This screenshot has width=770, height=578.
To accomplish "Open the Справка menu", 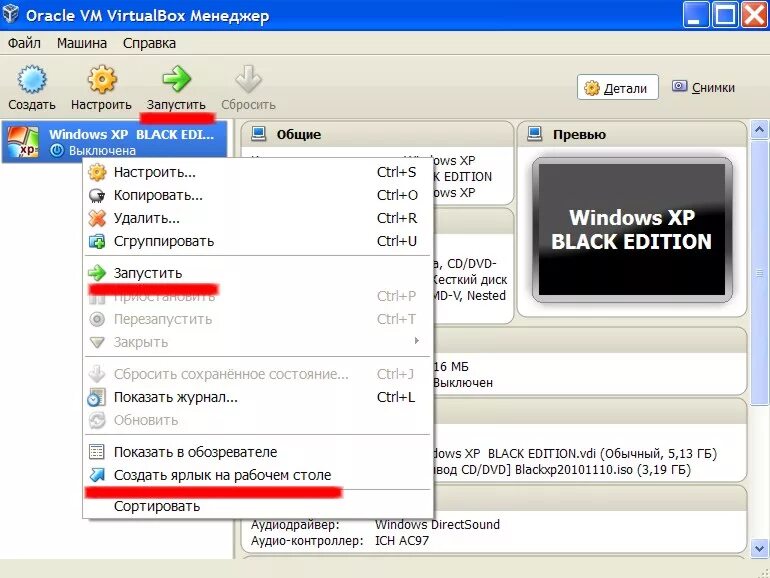I will coord(149,43).
